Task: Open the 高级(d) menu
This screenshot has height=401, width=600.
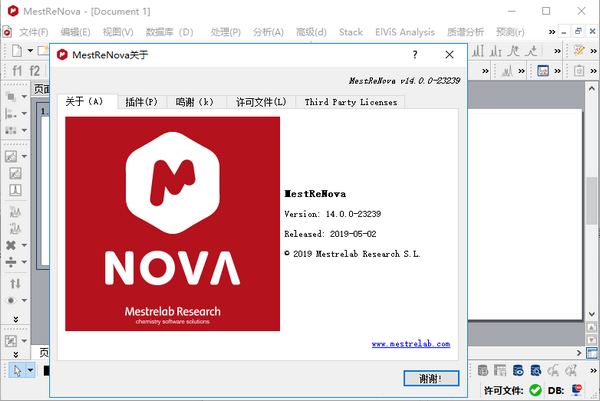Action: (311, 32)
